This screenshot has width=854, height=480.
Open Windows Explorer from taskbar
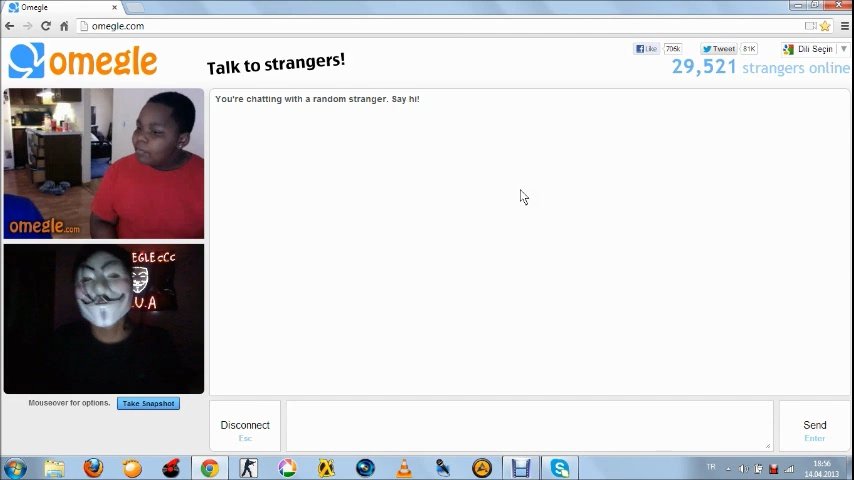coord(54,468)
